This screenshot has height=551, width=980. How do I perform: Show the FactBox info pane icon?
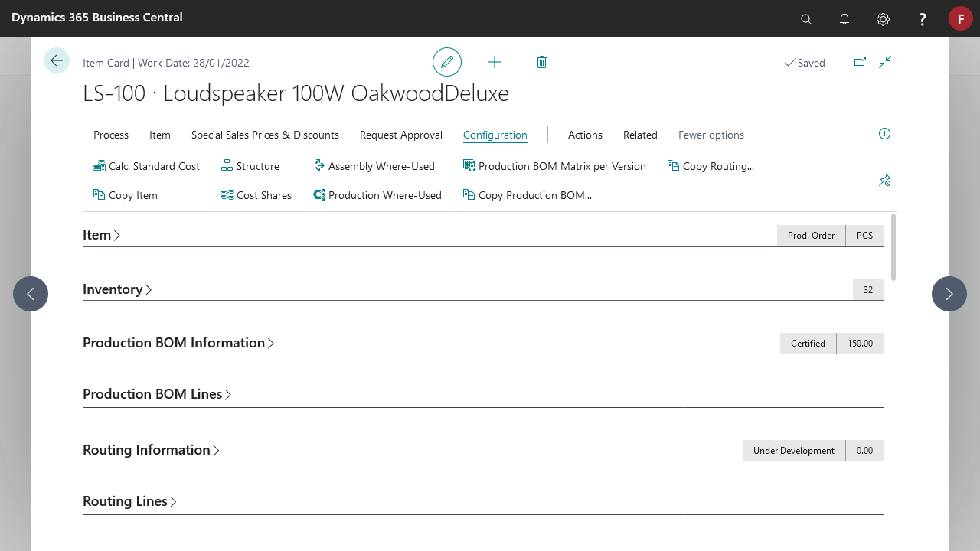point(884,134)
